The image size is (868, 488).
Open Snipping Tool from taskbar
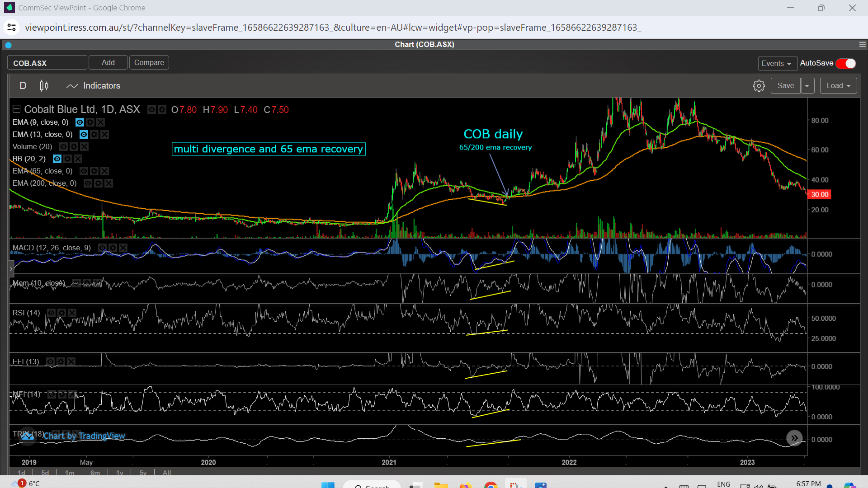(x=515, y=485)
